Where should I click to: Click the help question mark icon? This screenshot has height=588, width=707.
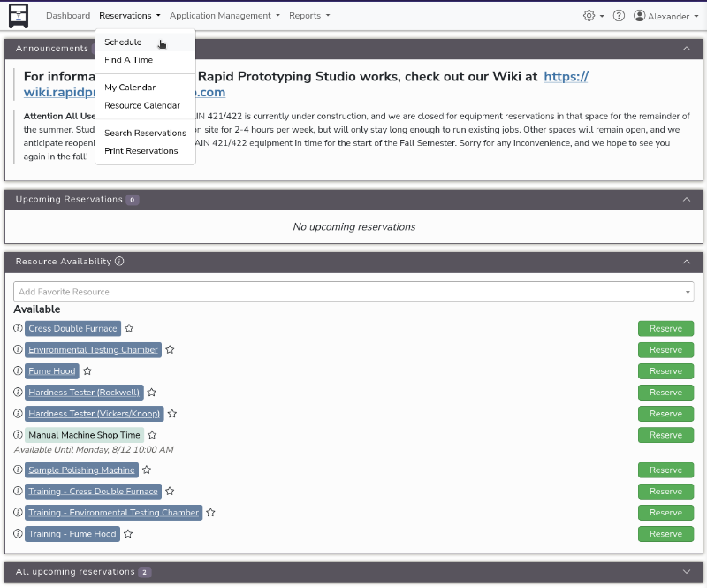click(619, 16)
